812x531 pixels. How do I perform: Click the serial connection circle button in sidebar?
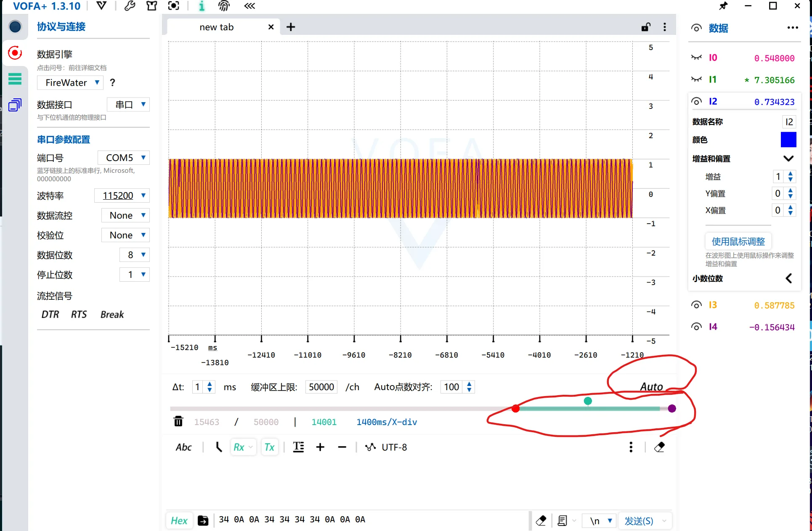[x=15, y=27]
